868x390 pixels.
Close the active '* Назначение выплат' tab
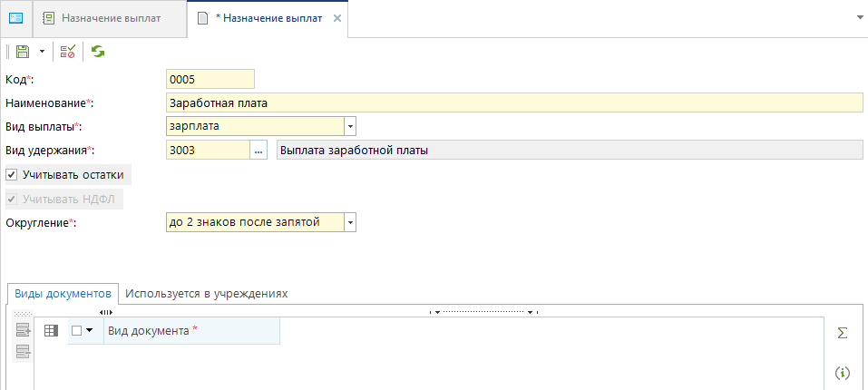pos(337,18)
